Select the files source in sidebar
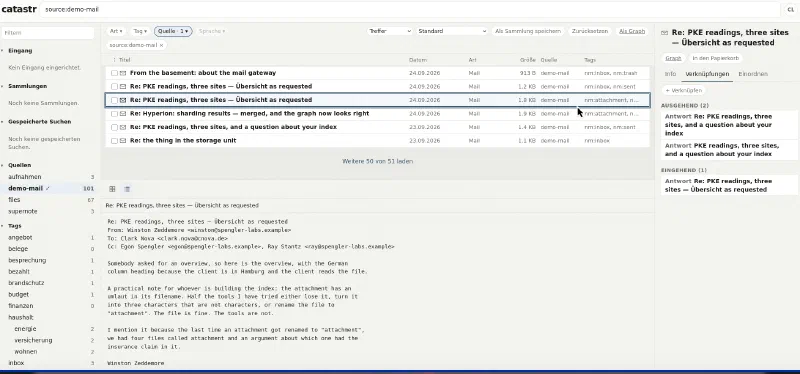 click(49, 200)
